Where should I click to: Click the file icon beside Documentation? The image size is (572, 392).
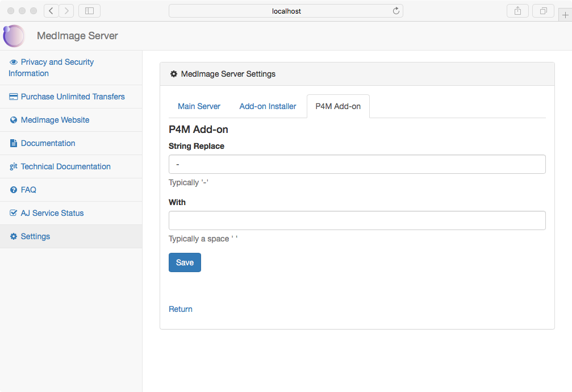(14, 143)
